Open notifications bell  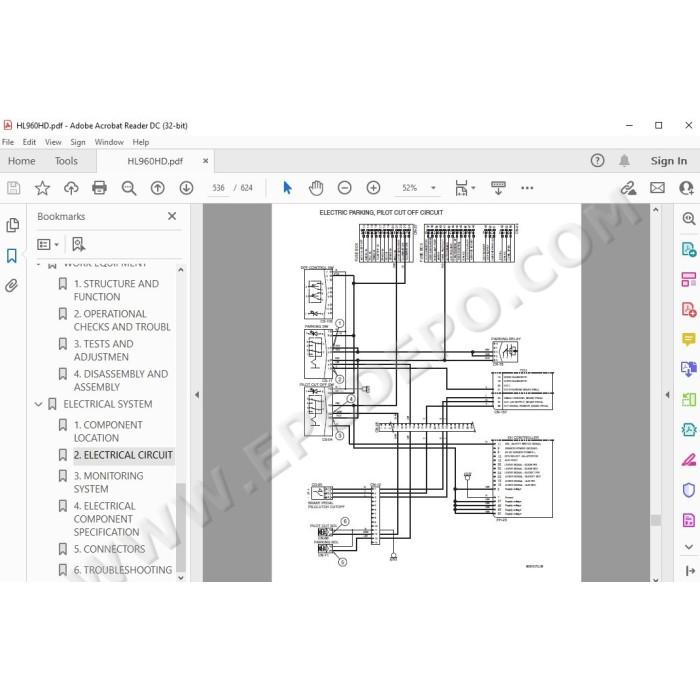tap(625, 161)
